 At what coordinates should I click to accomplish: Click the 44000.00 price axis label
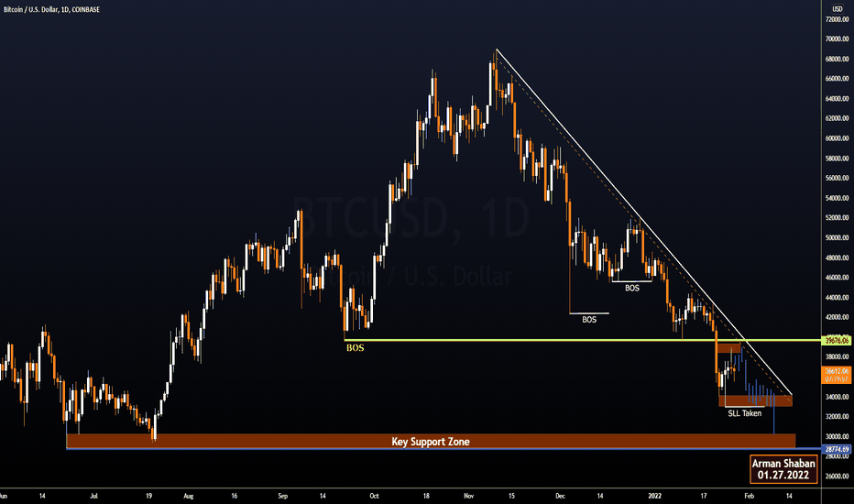pyautogui.click(x=838, y=298)
